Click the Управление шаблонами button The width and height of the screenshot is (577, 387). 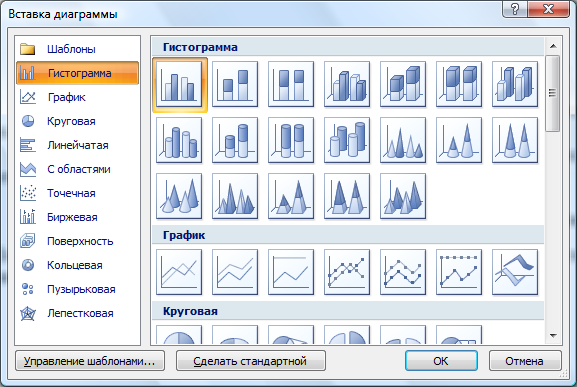pos(90,361)
